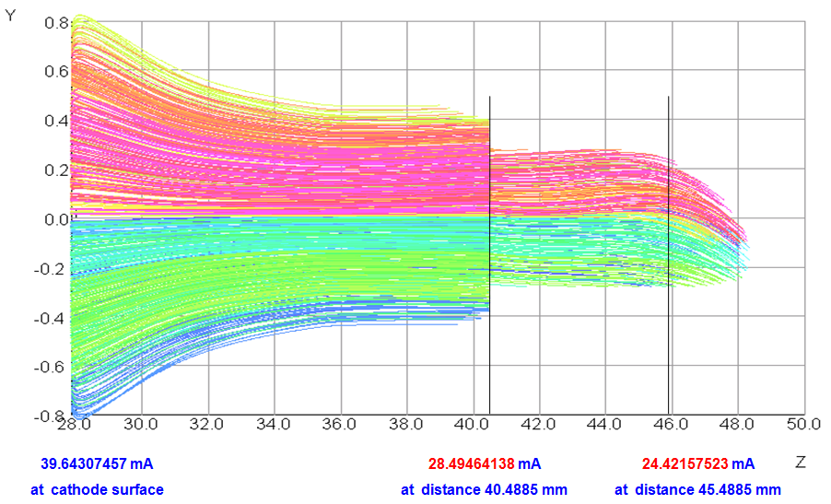Click the 44.0 tick on the Z axis

604,425
